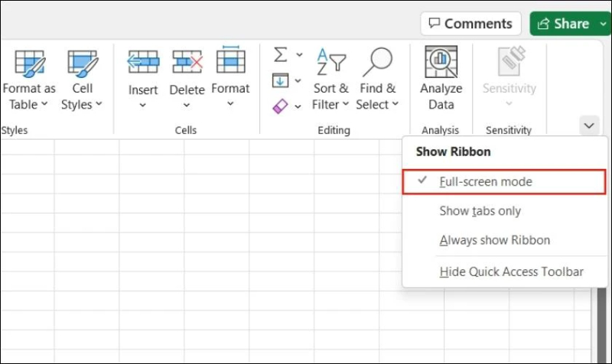Image resolution: width=612 pixels, height=364 pixels.
Task: Click the Insert cells icon
Action: (x=143, y=62)
